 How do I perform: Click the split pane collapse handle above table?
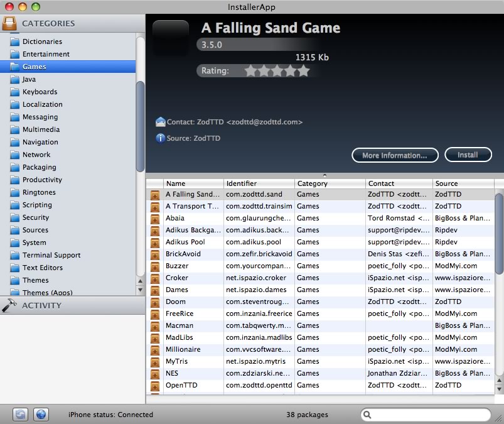pos(324,175)
